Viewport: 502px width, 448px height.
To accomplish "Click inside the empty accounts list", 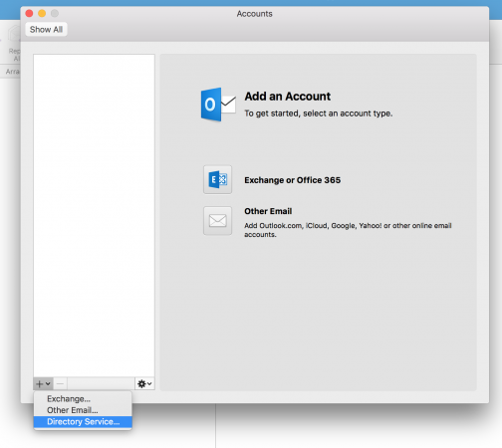I will [x=94, y=215].
